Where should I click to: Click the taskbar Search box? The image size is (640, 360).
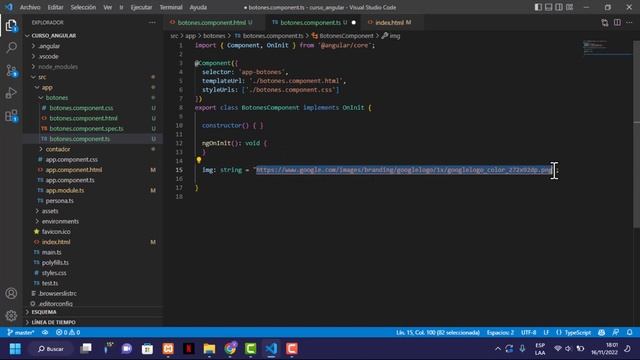(x=51, y=349)
